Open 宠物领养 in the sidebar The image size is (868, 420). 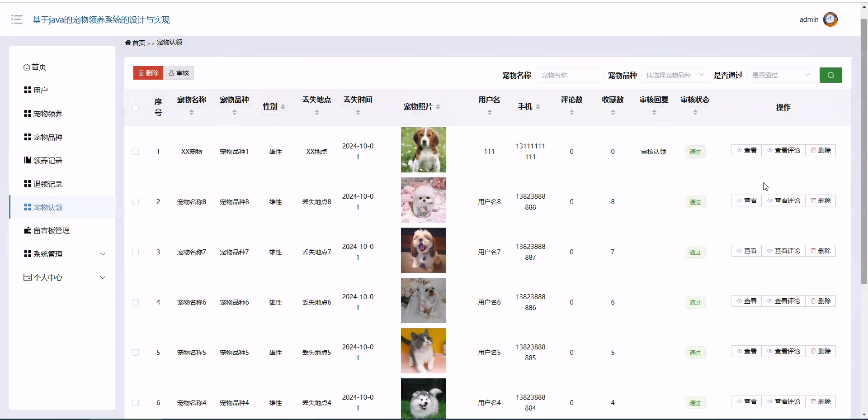click(x=62, y=114)
